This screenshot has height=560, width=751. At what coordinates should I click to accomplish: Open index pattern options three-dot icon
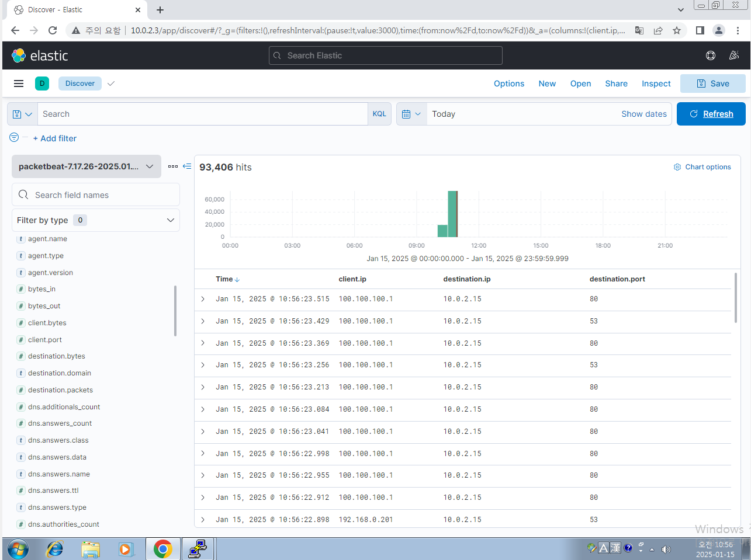point(173,166)
